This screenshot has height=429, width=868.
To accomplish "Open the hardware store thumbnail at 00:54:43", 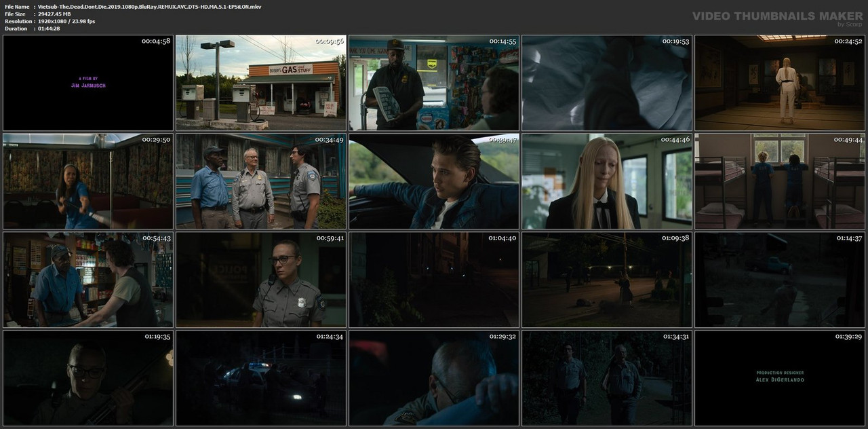I will (x=88, y=280).
